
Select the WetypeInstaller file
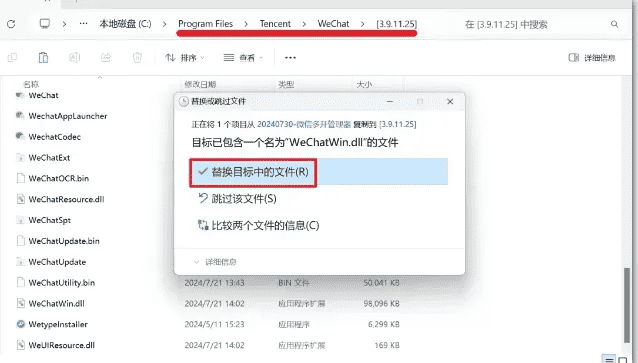click(58, 324)
